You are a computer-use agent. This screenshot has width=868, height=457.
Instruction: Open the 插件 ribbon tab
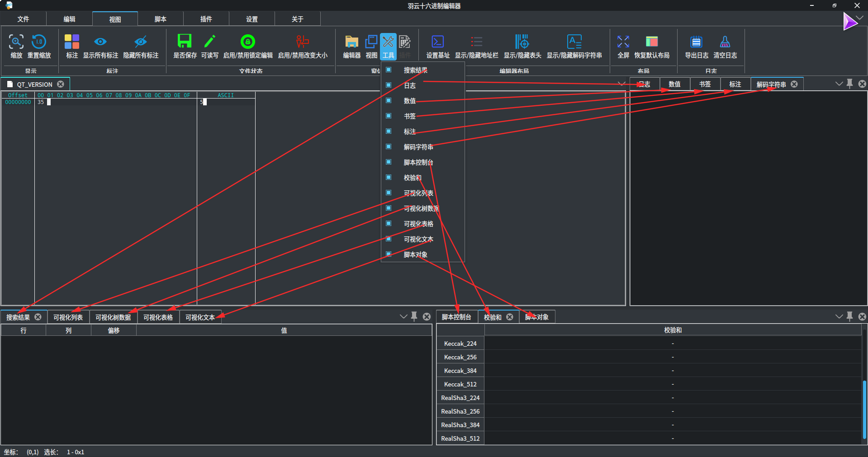(206, 19)
